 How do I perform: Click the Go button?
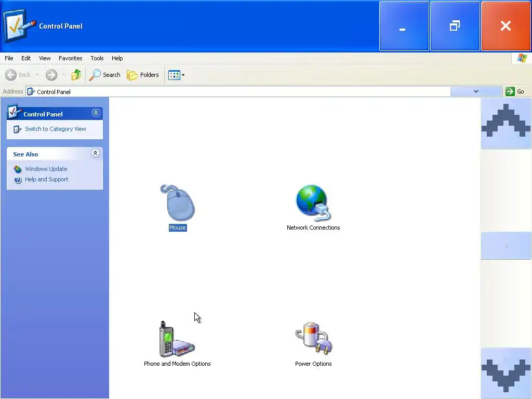515,91
